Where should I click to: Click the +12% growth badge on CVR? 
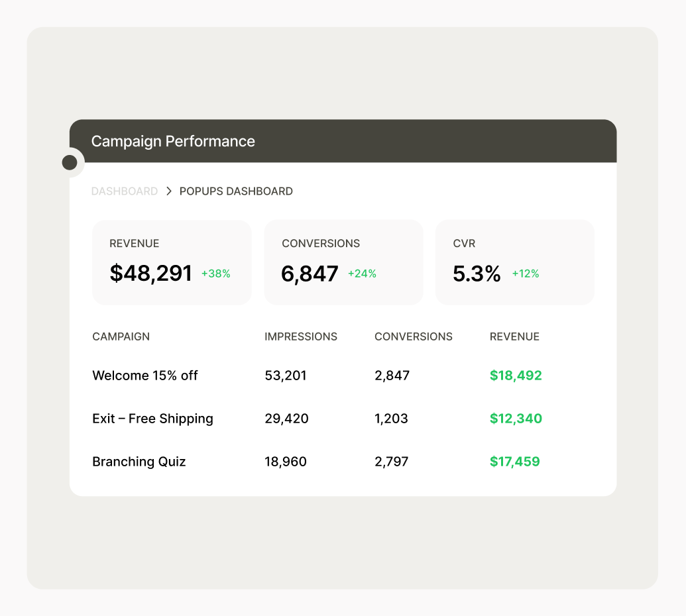[526, 273]
